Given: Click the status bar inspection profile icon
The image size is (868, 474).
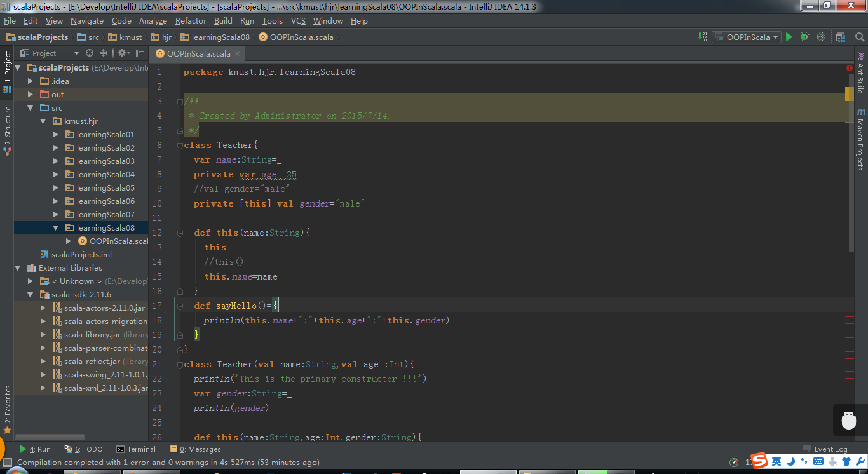Looking at the screenshot, I should 734,463.
